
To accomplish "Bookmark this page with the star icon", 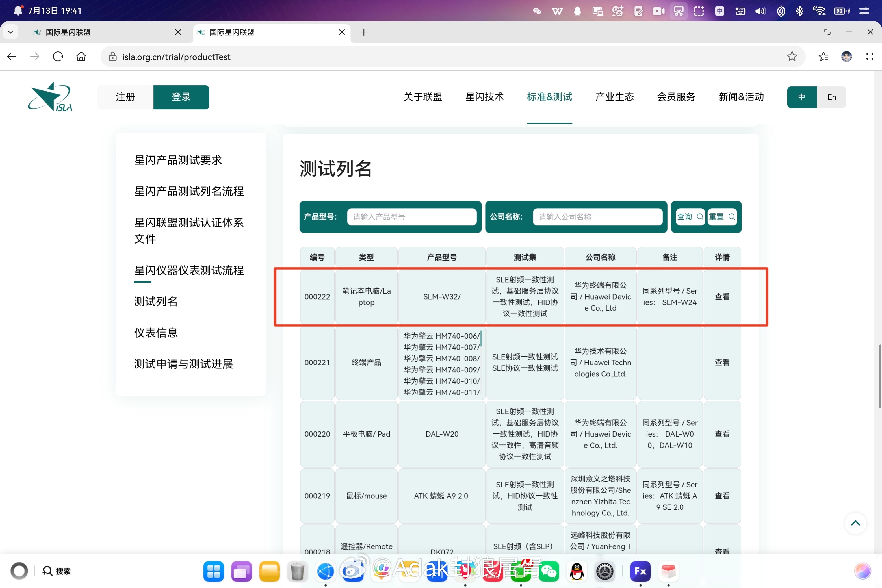I will coord(792,57).
